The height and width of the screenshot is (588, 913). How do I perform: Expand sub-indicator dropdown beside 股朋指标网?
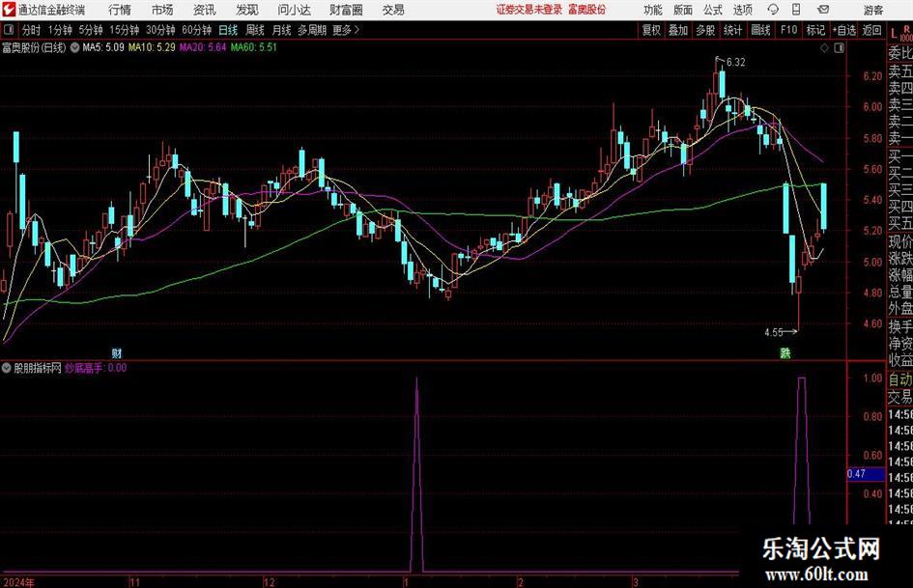[7, 368]
